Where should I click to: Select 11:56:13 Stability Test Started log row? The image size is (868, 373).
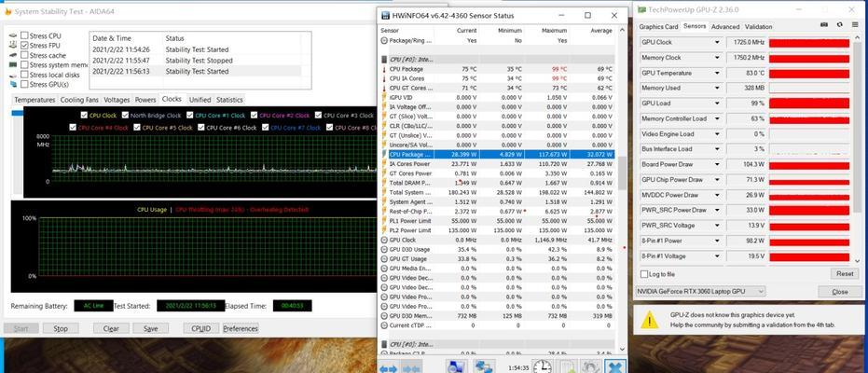196,72
